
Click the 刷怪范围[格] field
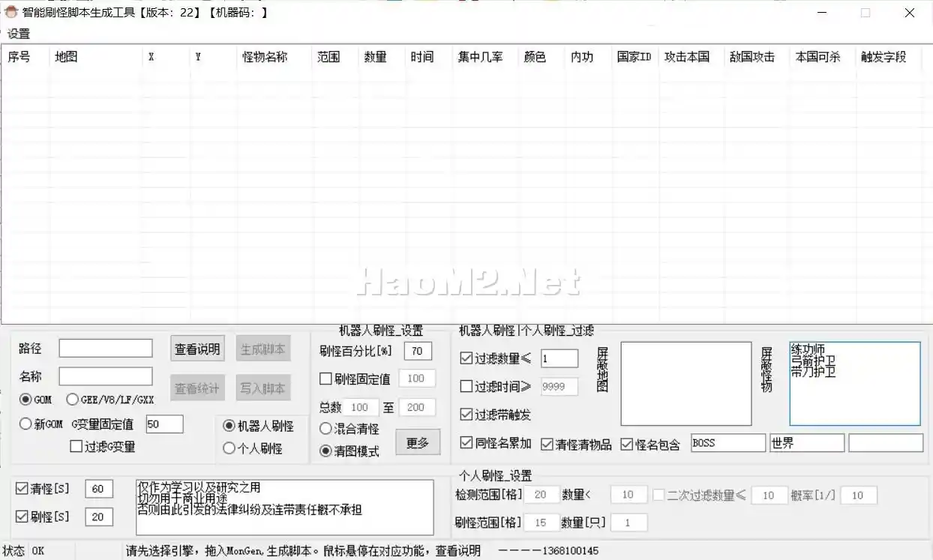point(541,523)
